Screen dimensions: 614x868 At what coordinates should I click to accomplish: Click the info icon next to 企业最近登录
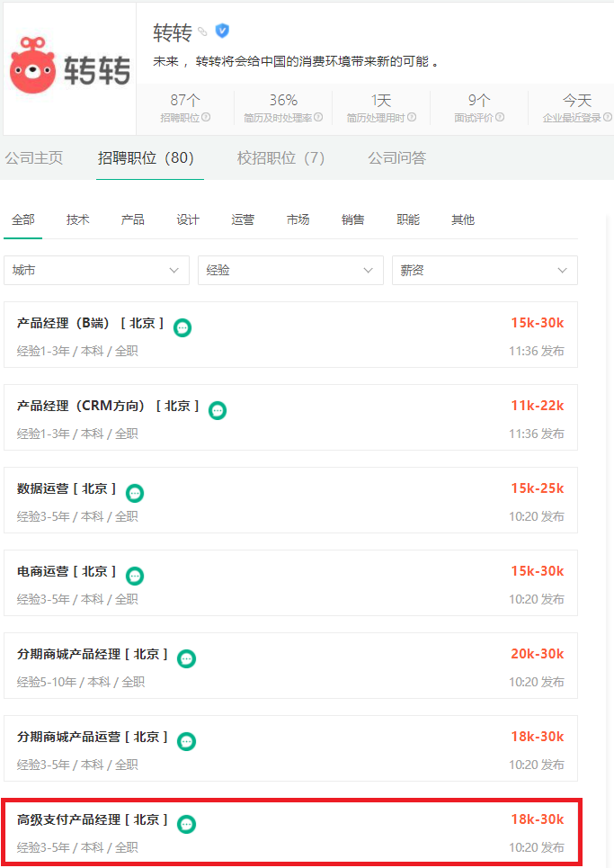pos(608,118)
